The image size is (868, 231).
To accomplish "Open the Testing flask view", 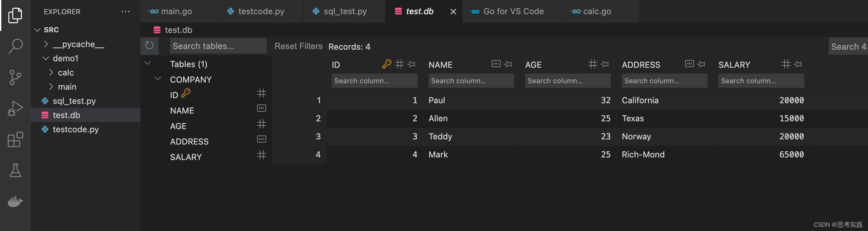I will click(15, 170).
